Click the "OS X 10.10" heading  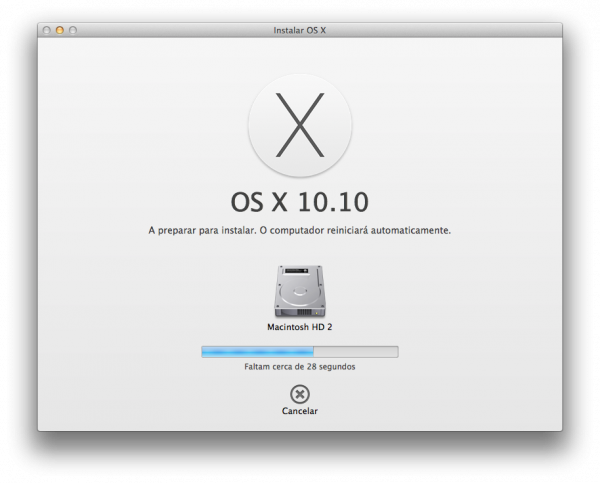300,202
